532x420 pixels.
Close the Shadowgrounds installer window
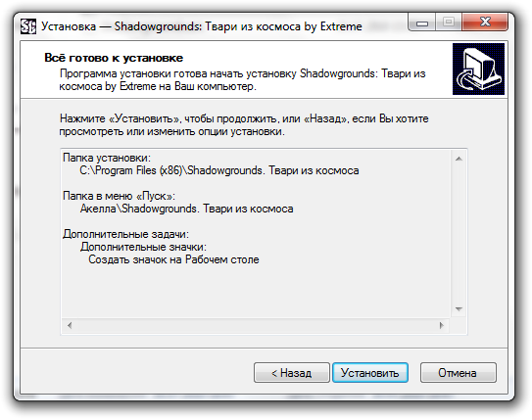tap(485, 23)
